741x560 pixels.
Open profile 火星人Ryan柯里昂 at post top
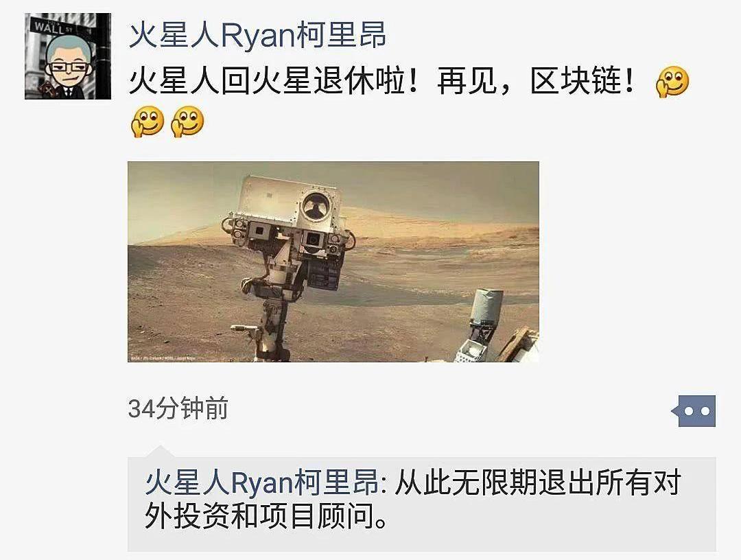pos(257,35)
